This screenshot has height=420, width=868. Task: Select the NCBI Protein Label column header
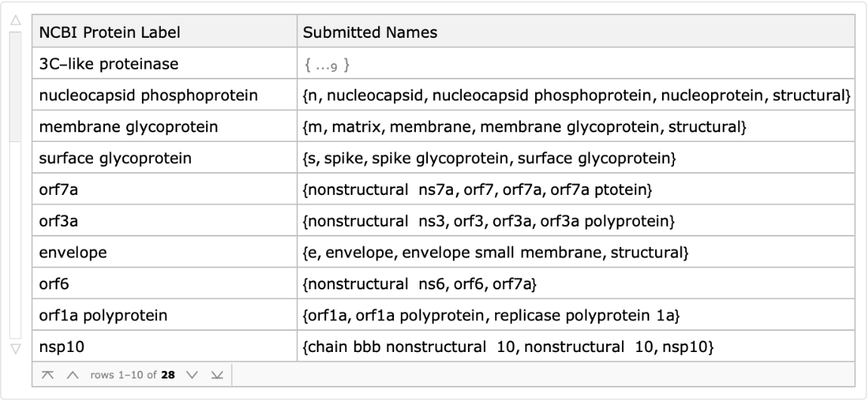(x=110, y=33)
